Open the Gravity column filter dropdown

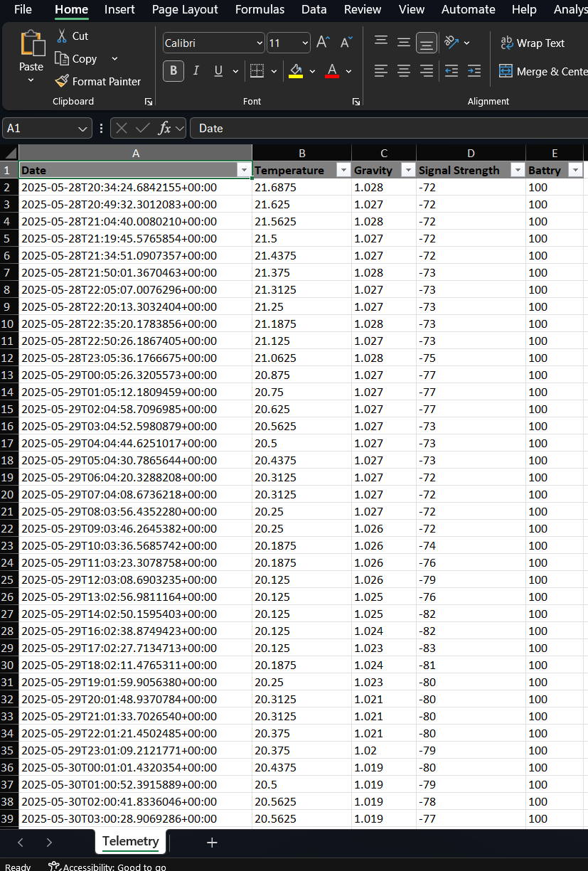408,170
